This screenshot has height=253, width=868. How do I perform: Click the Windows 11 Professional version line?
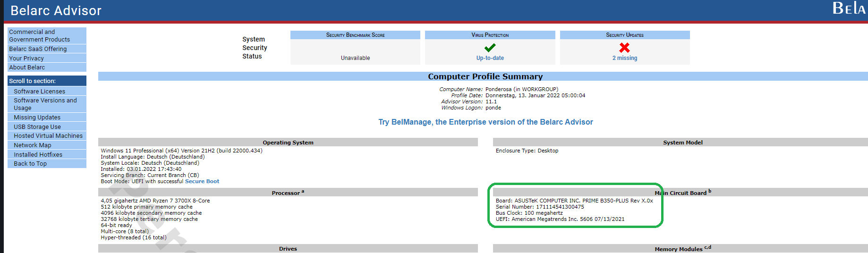click(181, 151)
